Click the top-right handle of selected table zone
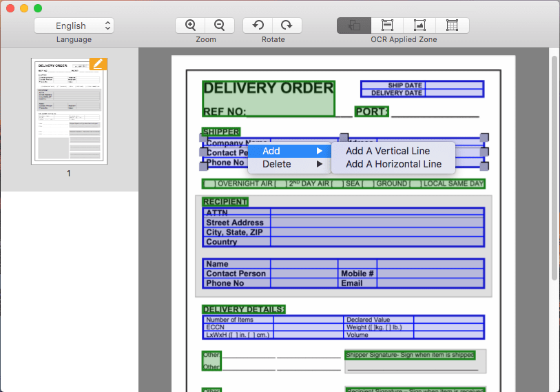The height and width of the screenshot is (392, 560). [484, 137]
